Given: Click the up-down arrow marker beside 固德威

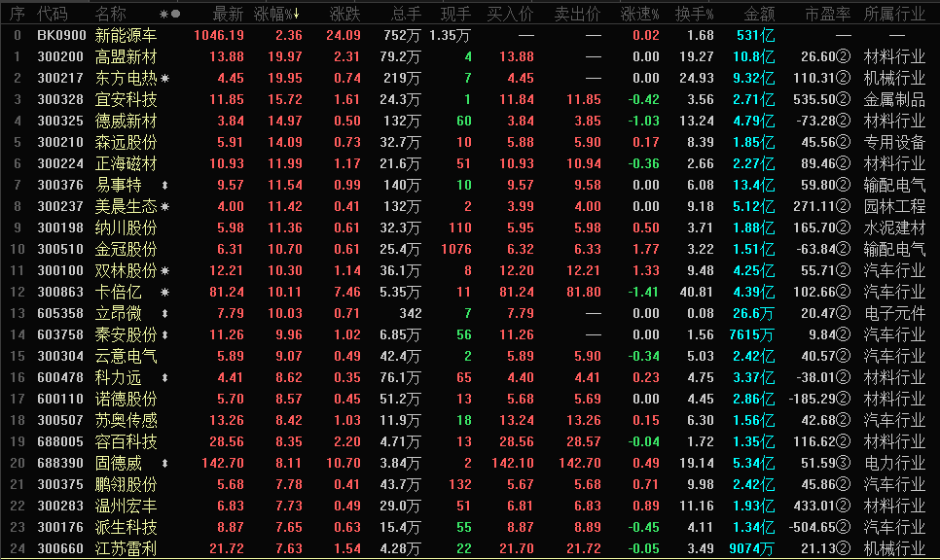Looking at the screenshot, I should click(x=164, y=463).
